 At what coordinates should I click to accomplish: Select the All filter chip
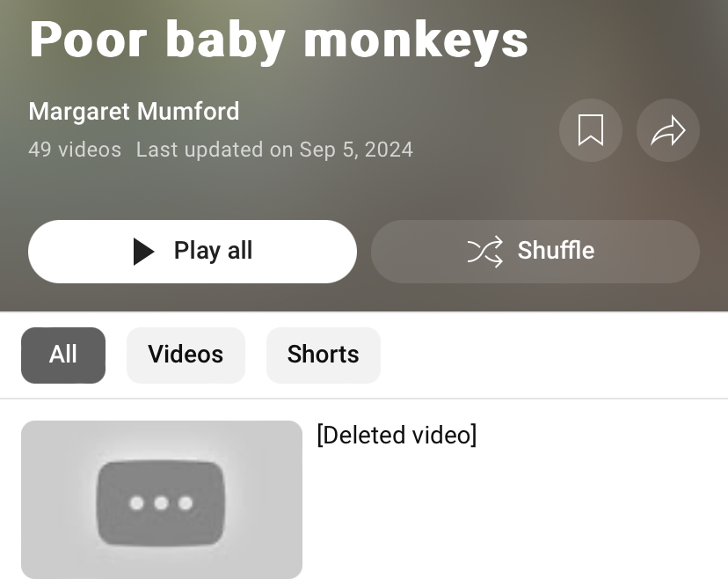point(63,355)
